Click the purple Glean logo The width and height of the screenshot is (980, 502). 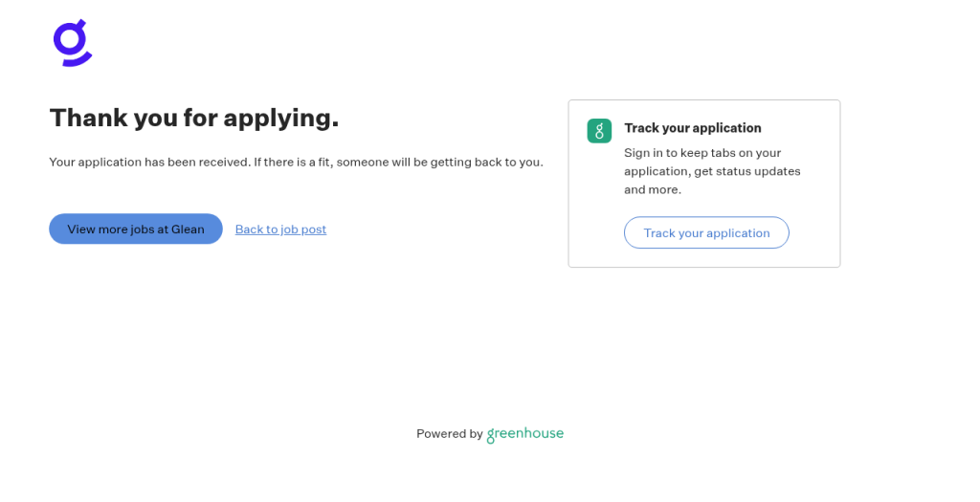coord(73,42)
